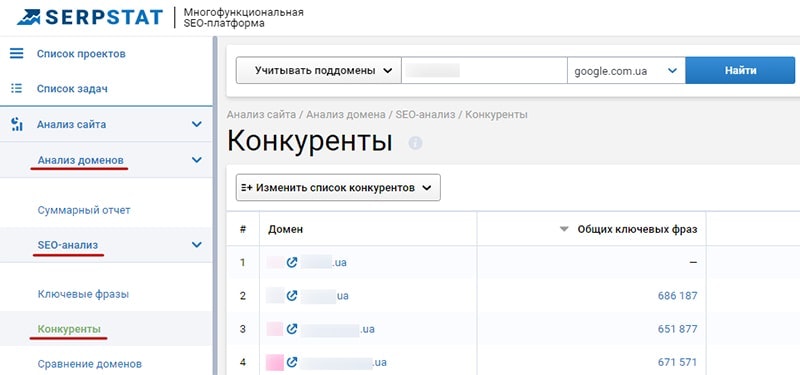Click the Найти button
Image resolution: width=800 pixels, height=375 pixels.
740,70
